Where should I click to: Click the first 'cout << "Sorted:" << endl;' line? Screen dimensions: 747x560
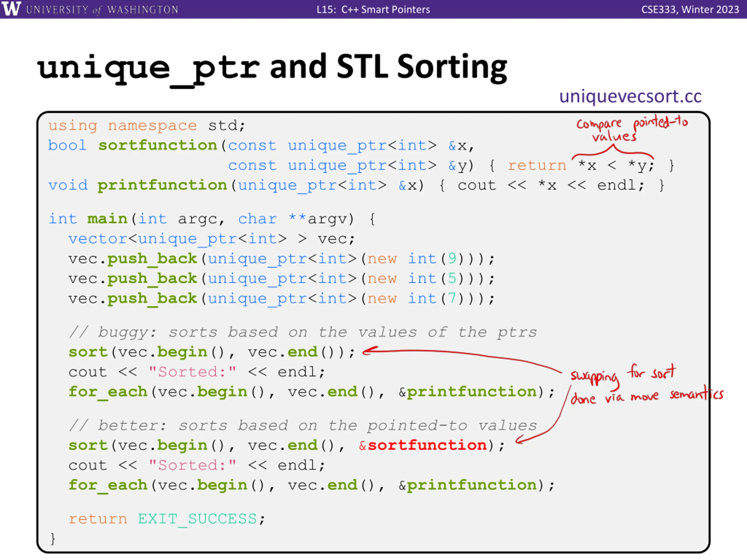(x=197, y=372)
